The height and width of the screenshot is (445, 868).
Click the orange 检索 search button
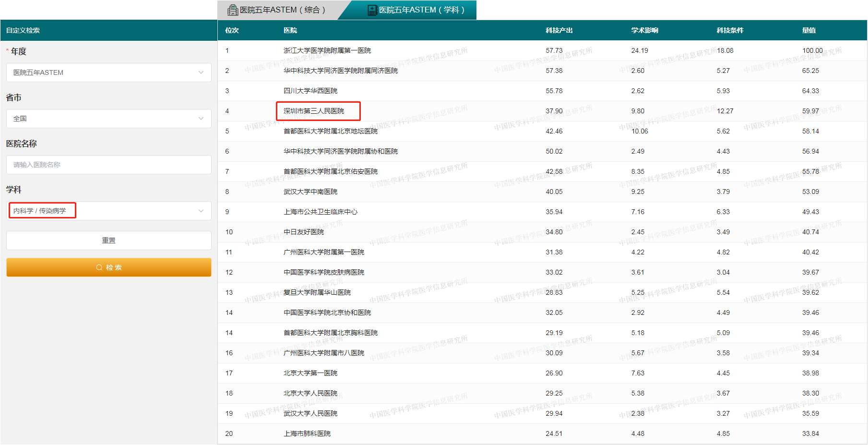click(108, 267)
